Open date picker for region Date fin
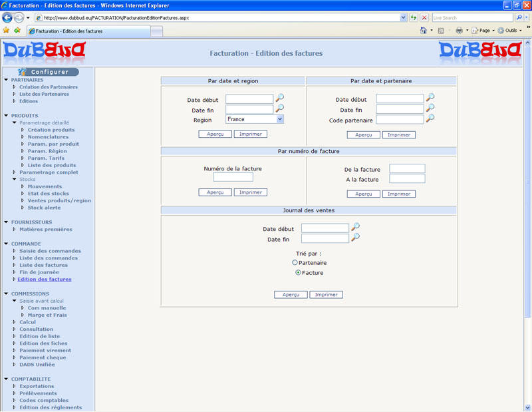 click(x=280, y=108)
